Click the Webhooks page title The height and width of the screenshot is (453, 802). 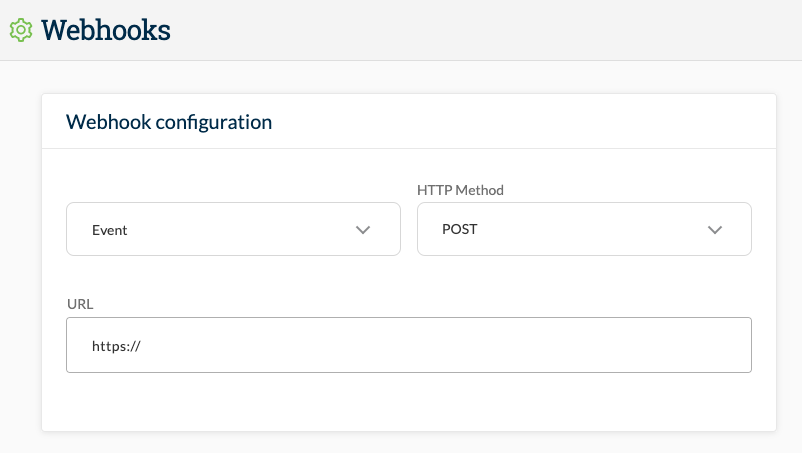[x=106, y=30]
